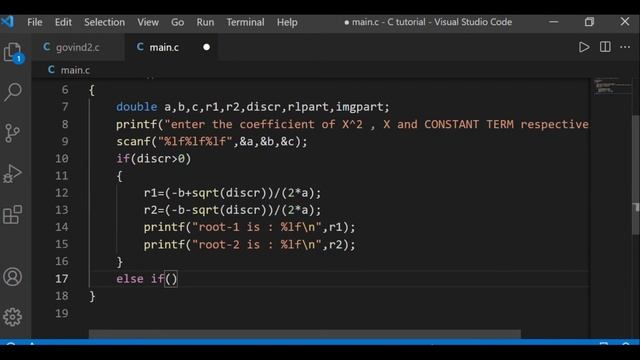
Task: Open the Search sidebar icon
Action: tap(13, 92)
